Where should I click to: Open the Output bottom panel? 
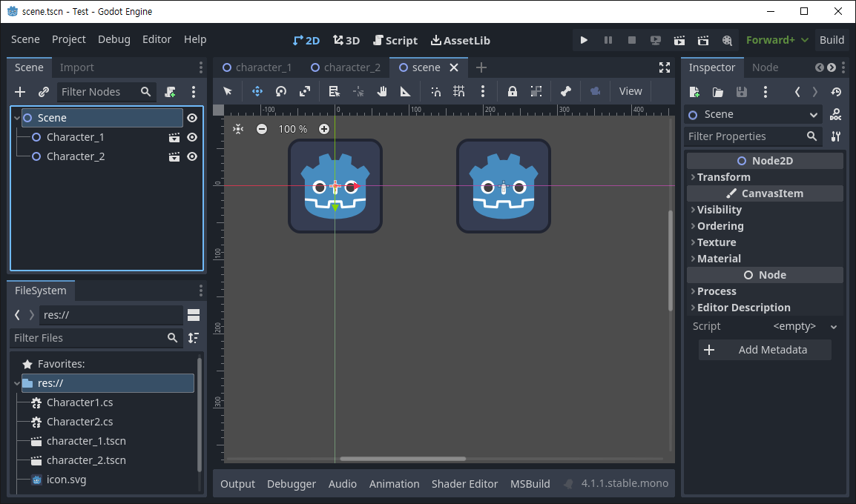pos(237,484)
